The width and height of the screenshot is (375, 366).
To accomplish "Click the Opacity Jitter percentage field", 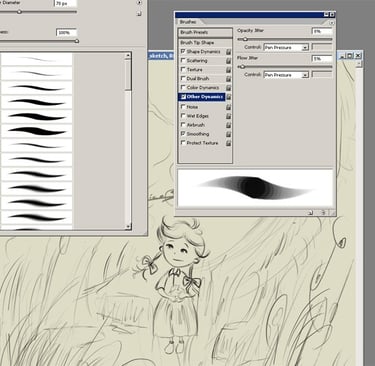I will click(322, 31).
